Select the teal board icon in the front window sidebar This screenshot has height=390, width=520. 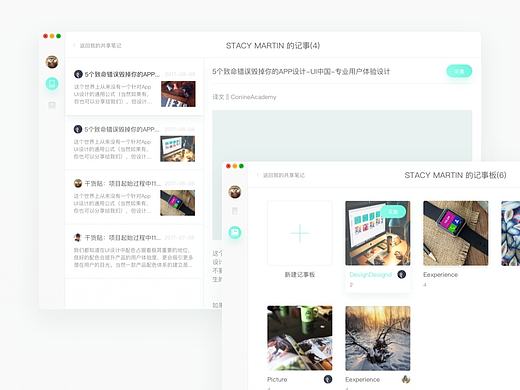[235, 232]
